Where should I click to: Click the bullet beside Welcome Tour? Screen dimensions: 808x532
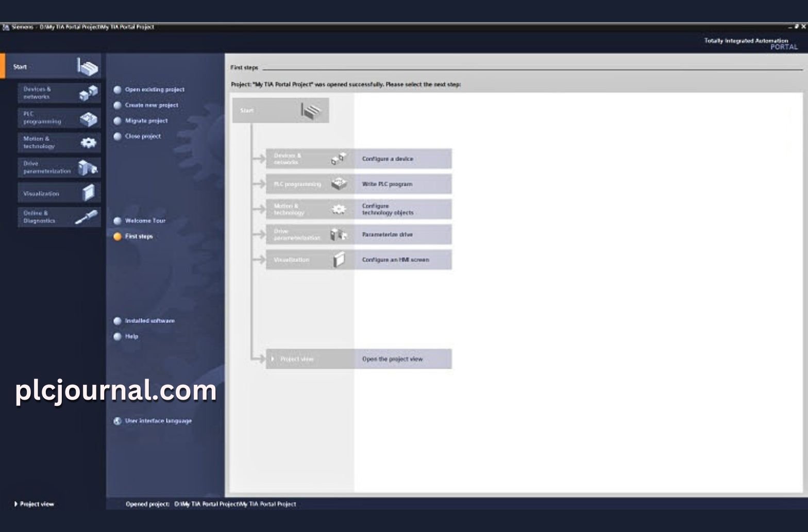point(117,221)
